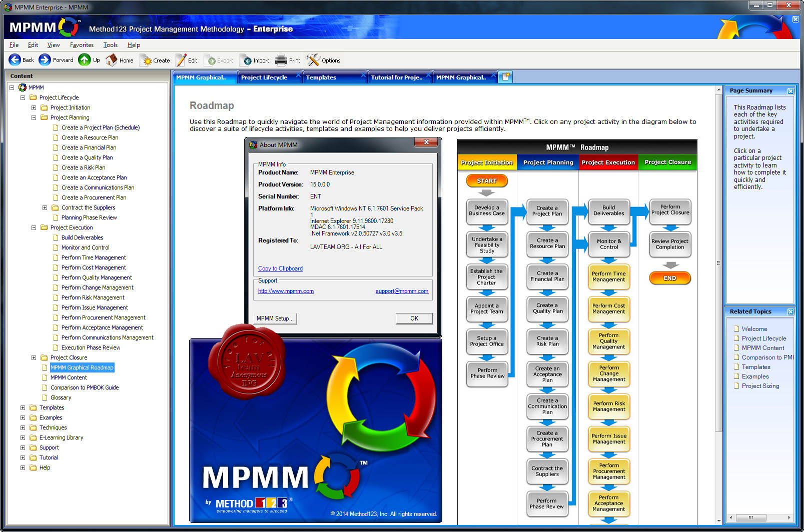
Task: Select Create a Risk Plan tree item
Action: tap(83, 167)
